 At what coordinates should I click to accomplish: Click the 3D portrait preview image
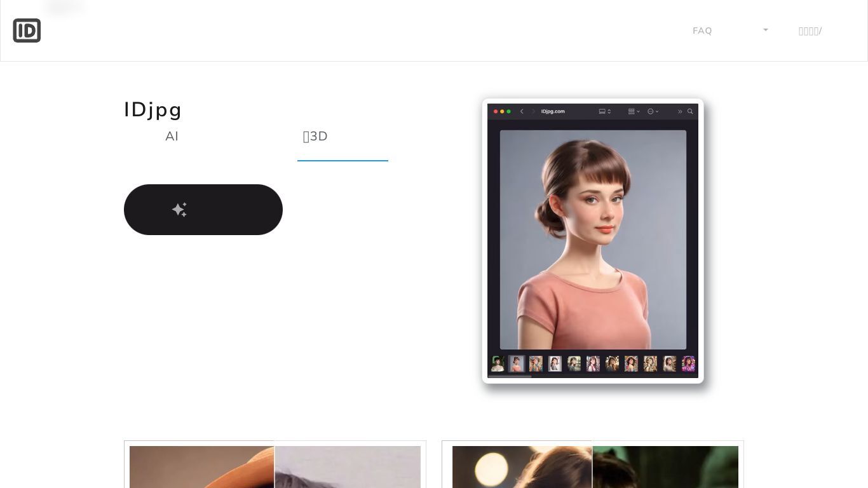click(593, 240)
